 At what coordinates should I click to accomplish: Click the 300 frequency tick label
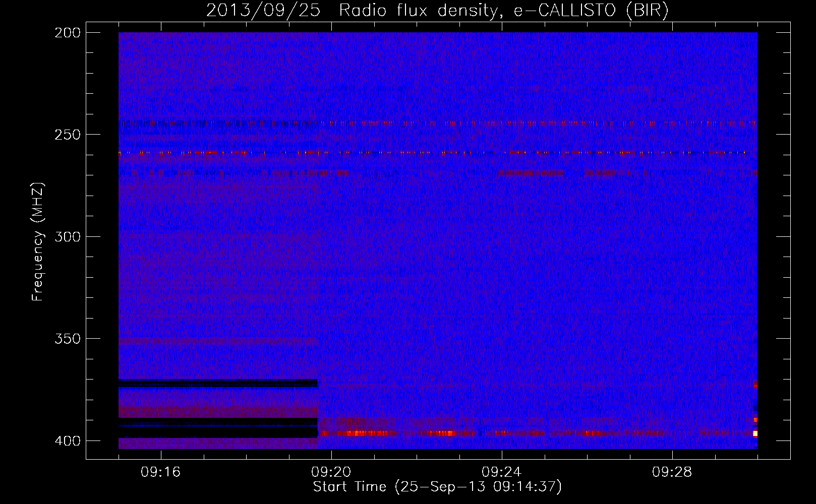[x=68, y=236]
